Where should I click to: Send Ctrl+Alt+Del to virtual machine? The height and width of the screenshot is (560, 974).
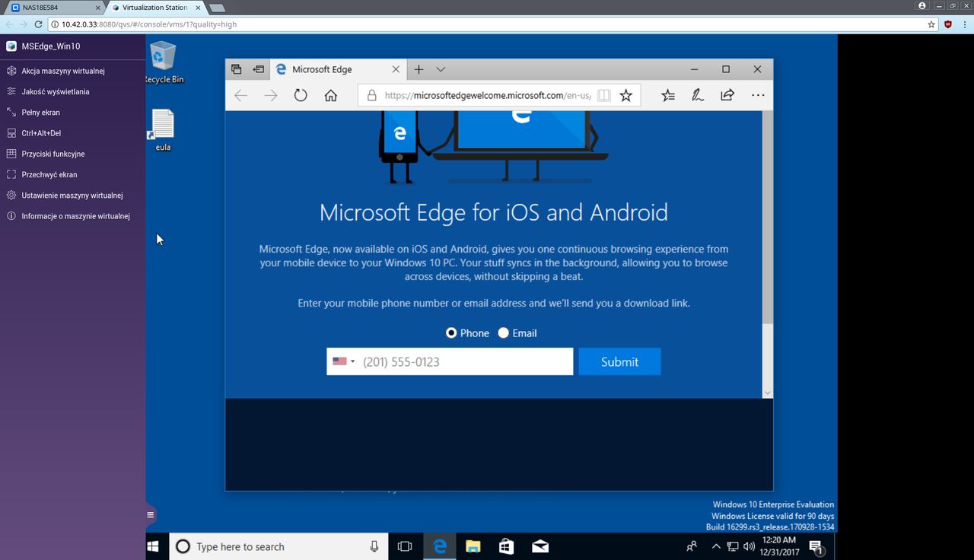pos(41,133)
